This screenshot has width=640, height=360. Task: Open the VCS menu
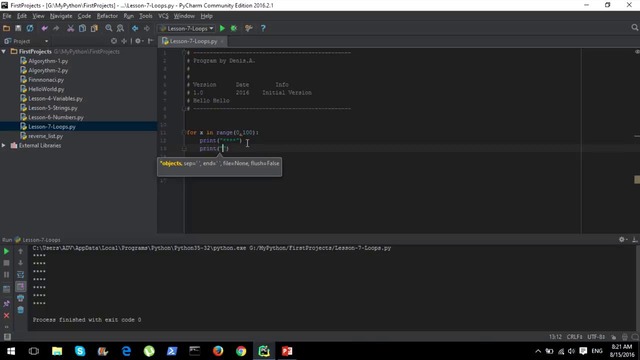point(163,16)
